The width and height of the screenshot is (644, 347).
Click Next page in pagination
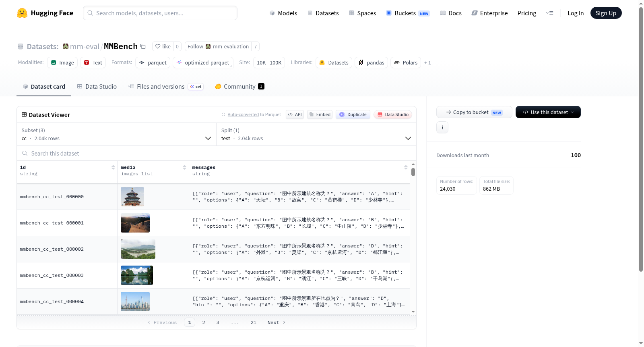pyautogui.click(x=277, y=322)
